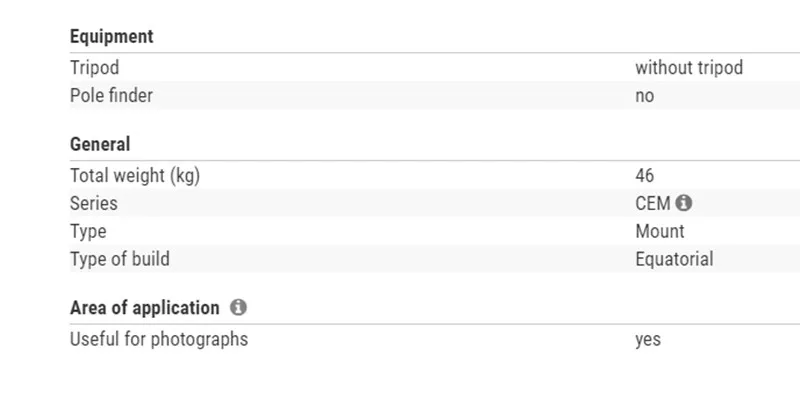Click the Equatorial build value

click(x=674, y=259)
